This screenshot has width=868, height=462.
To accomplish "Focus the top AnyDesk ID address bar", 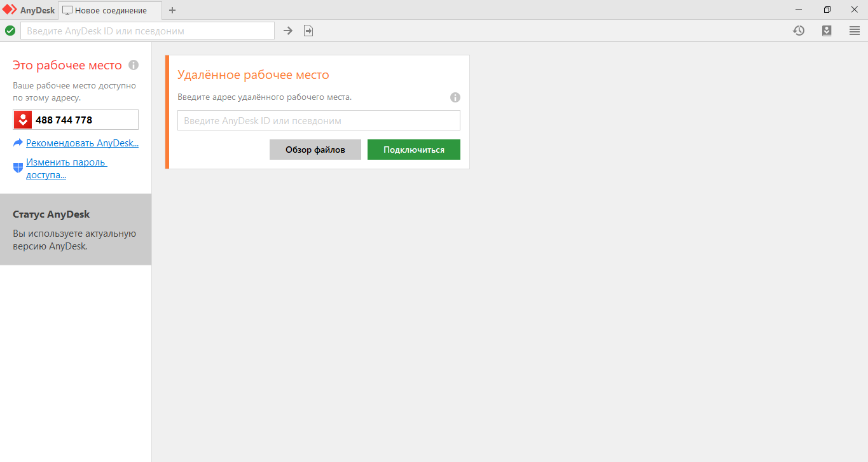I will [148, 31].
